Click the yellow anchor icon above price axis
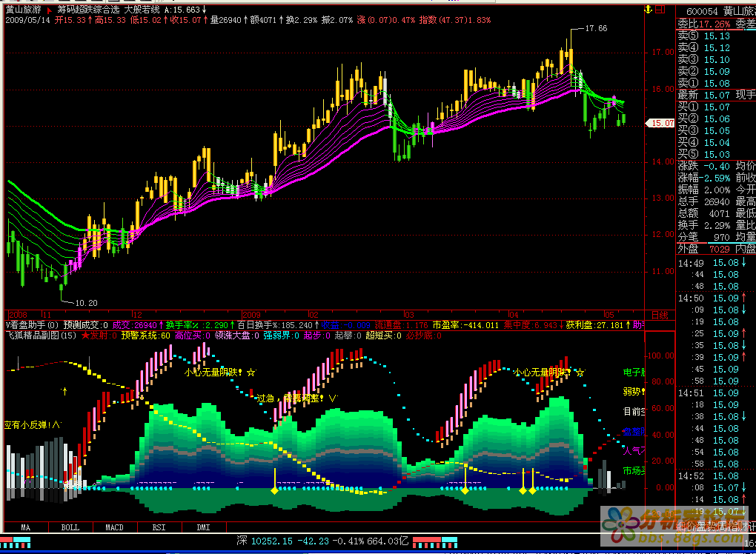756x554 pixels. pyautogui.click(x=649, y=9)
